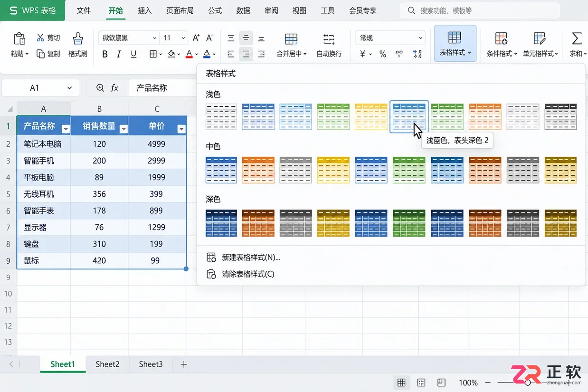The width and height of the screenshot is (588, 392).
Task: Click the zoom out minus button
Action: tap(487, 382)
